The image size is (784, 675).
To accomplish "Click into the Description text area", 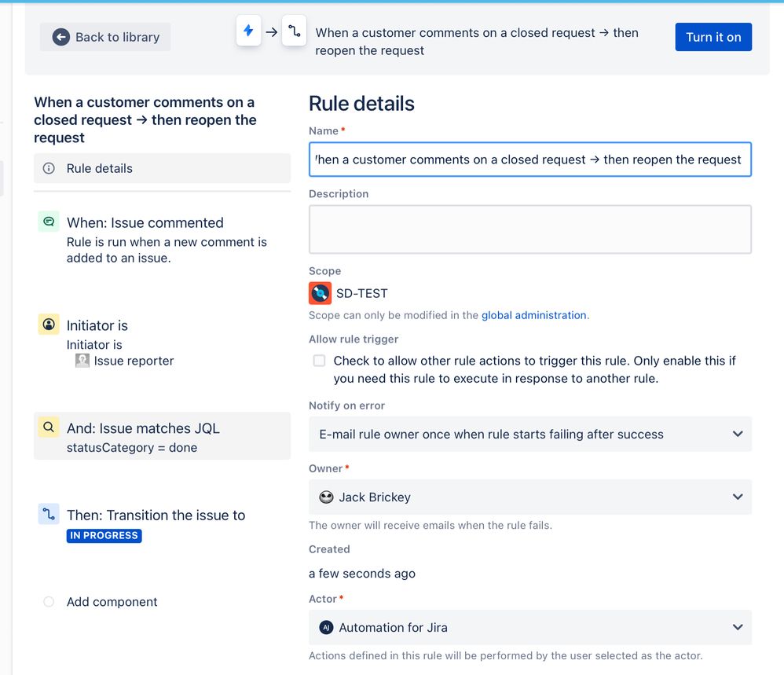I will tap(530, 229).
